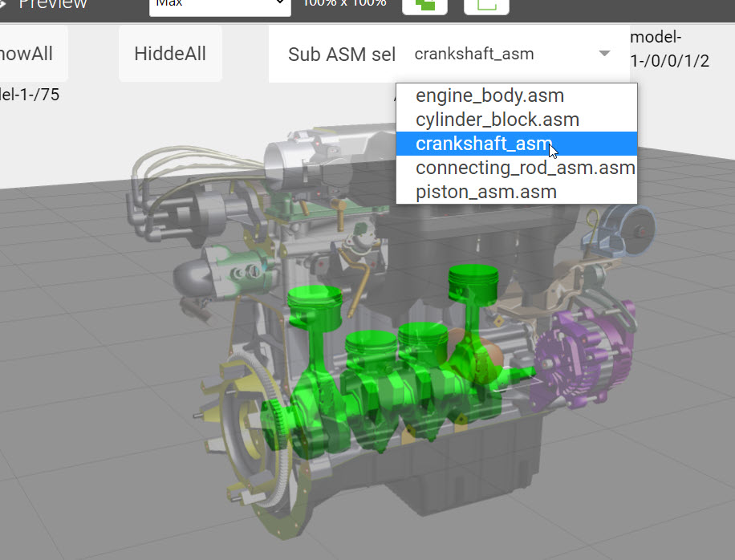Viewport: 735px width, 560px height.
Task: Click the Sub ASM sel label
Action: tap(341, 54)
